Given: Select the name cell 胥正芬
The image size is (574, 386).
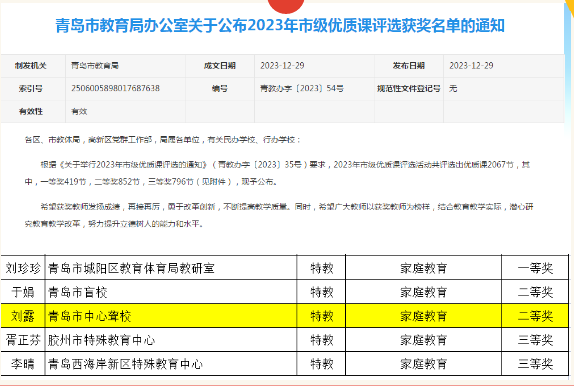Looking at the screenshot, I should point(23,340).
